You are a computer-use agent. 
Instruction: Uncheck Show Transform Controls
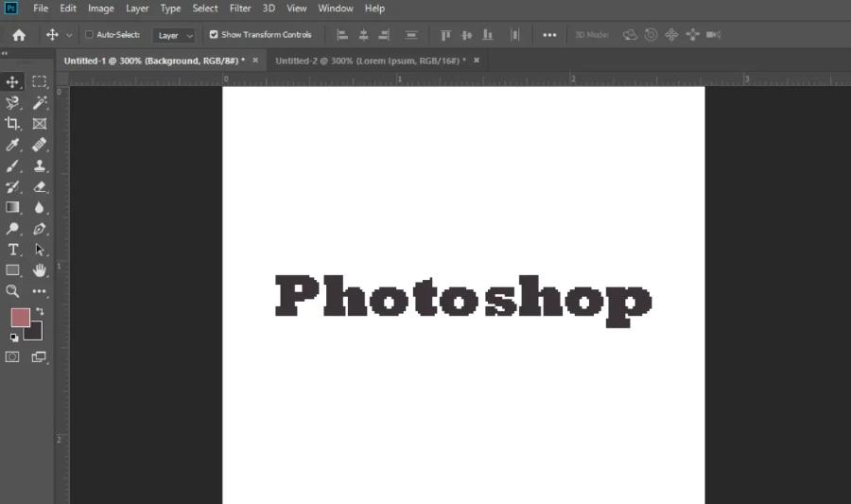coord(214,34)
